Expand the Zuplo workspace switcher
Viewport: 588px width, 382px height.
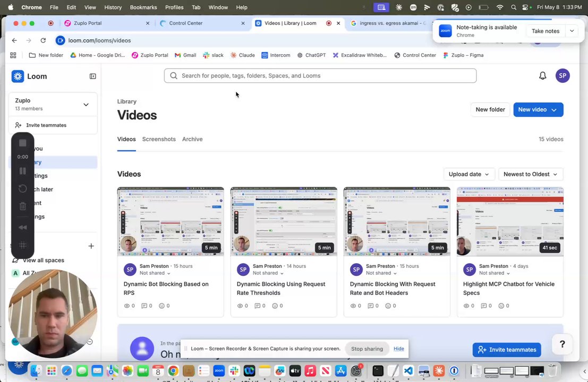pos(53,105)
